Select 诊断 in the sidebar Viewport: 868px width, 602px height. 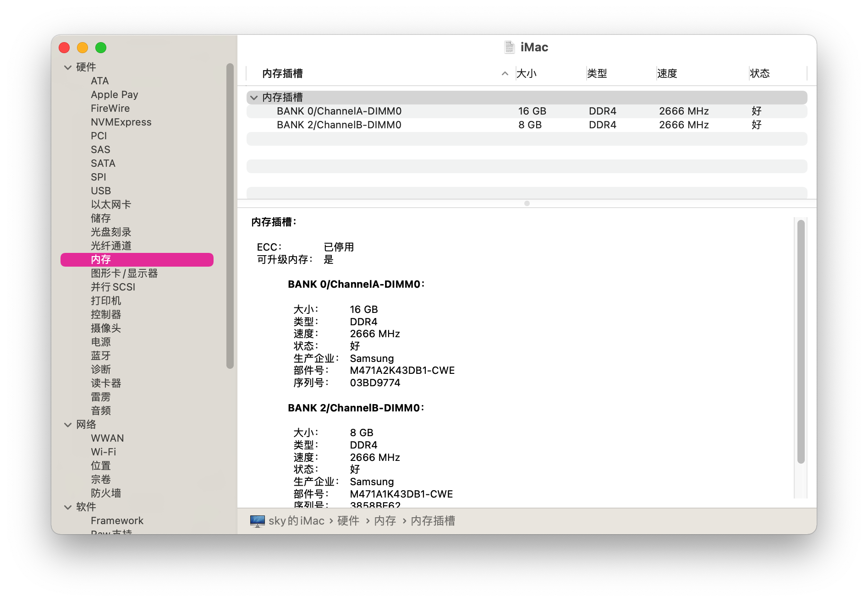pyautogui.click(x=101, y=370)
